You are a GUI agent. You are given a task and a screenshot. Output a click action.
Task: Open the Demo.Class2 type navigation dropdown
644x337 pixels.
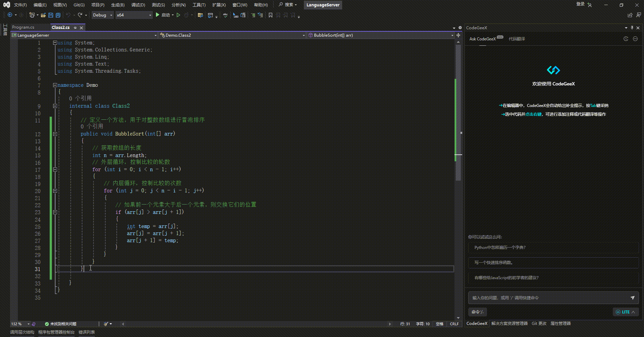[232, 35]
